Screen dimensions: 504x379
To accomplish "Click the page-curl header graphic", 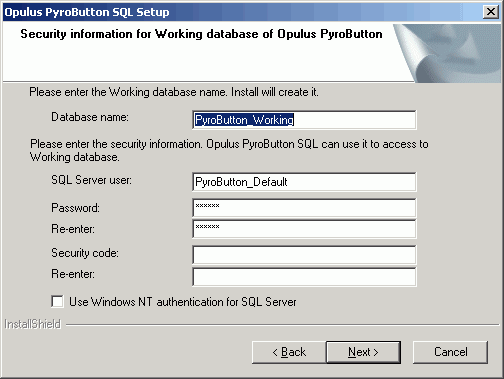I will click(448, 53).
